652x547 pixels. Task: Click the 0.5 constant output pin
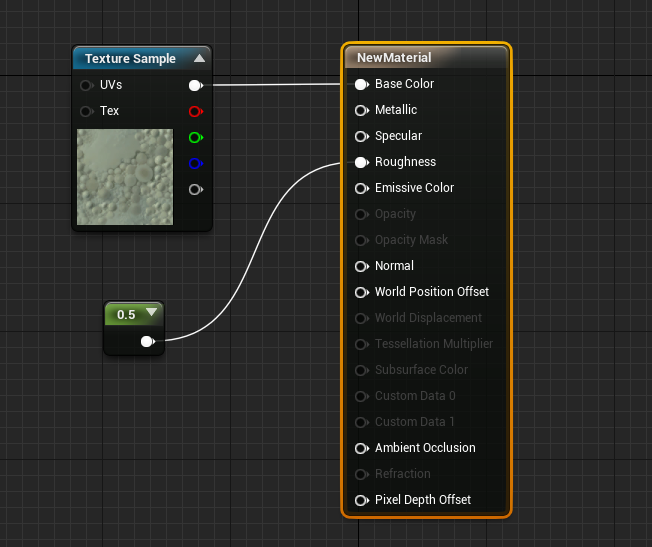tap(147, 342)
